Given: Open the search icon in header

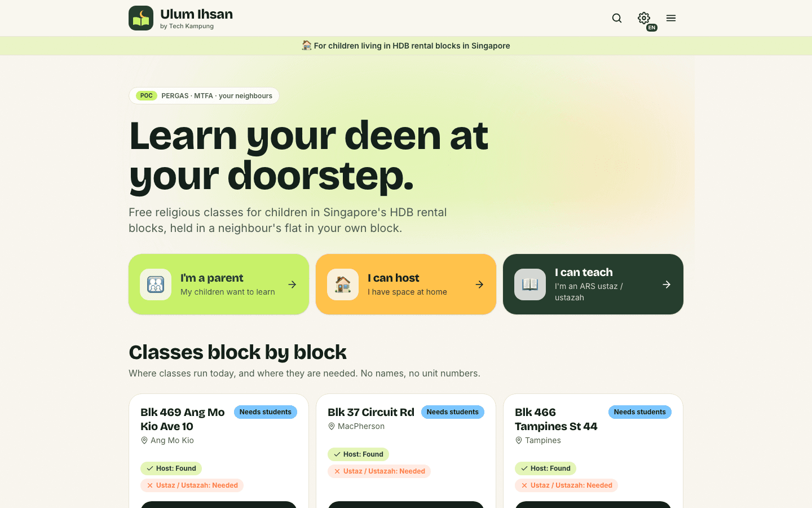Looking at the screenshot, I should [617, 18].
